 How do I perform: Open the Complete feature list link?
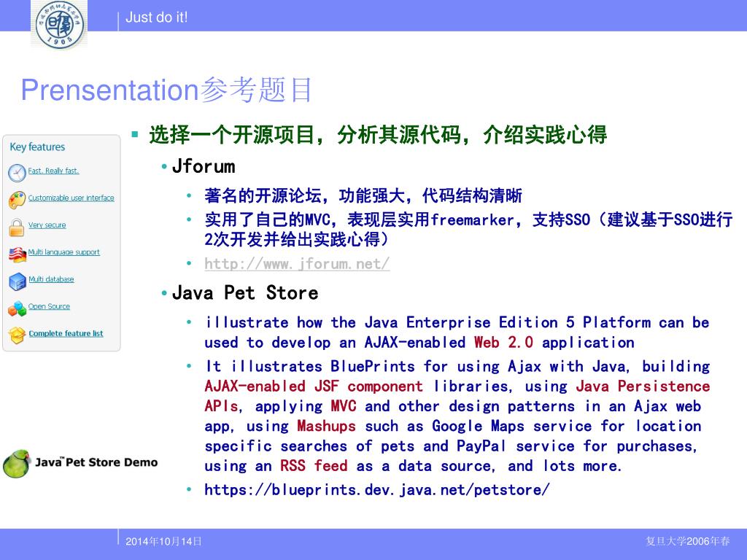click(x=66, y=333)
